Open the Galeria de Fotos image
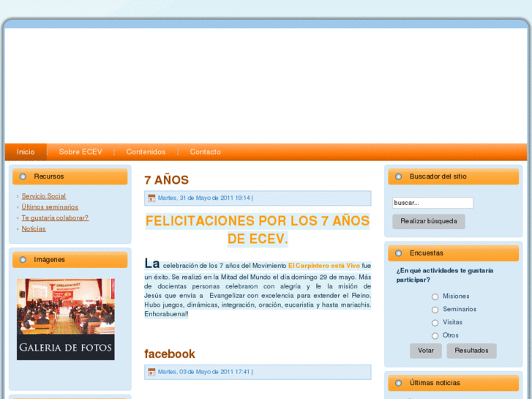532x399 pixels. [66, 319]
